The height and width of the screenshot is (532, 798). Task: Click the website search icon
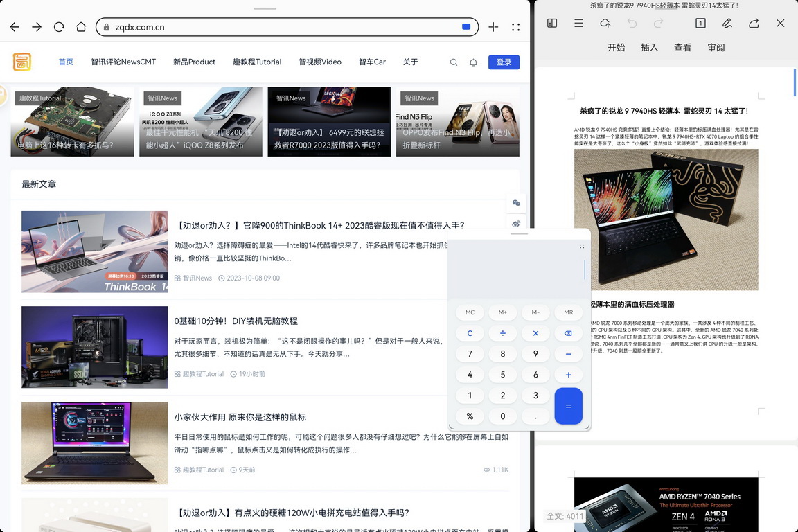[454, 62]
